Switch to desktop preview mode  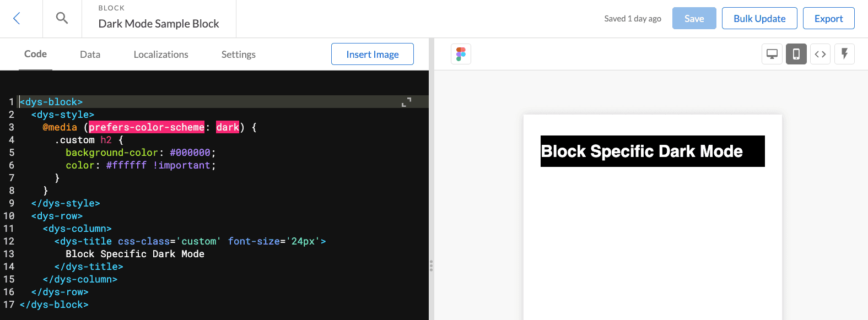[x=772, y=54]
